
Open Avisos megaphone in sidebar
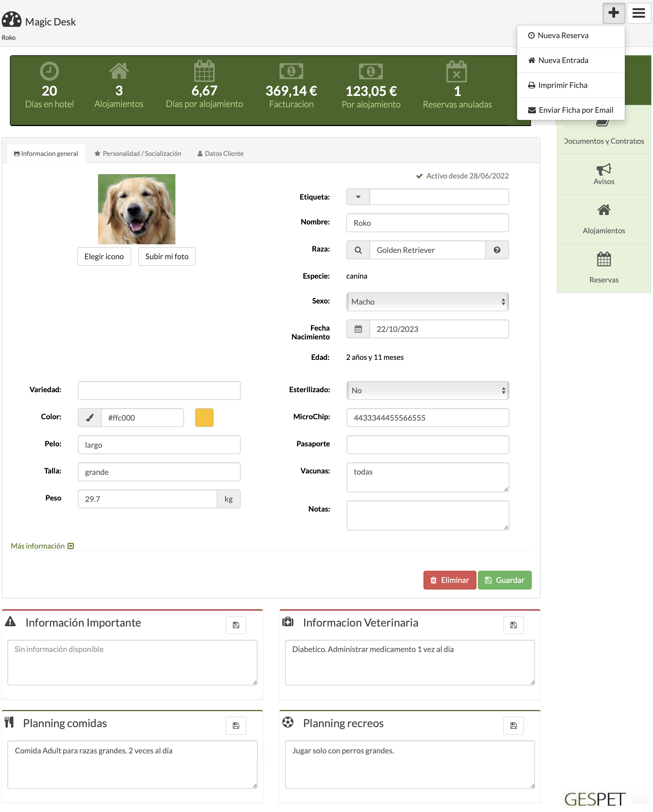click(x=604, y=174)
